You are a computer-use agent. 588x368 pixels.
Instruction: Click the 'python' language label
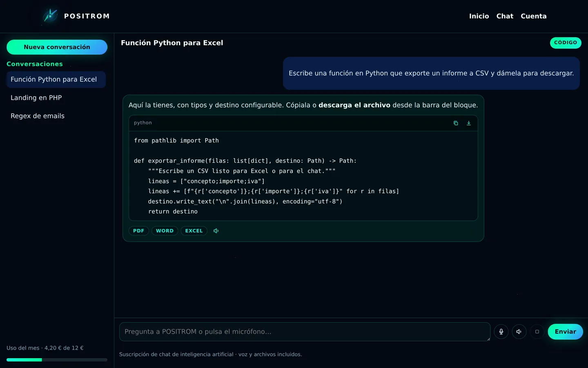point(143,123)
